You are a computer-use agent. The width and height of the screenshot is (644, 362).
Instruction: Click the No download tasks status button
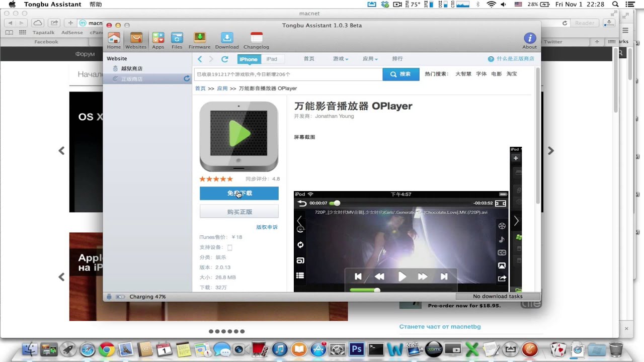click(x=498, y=297)
